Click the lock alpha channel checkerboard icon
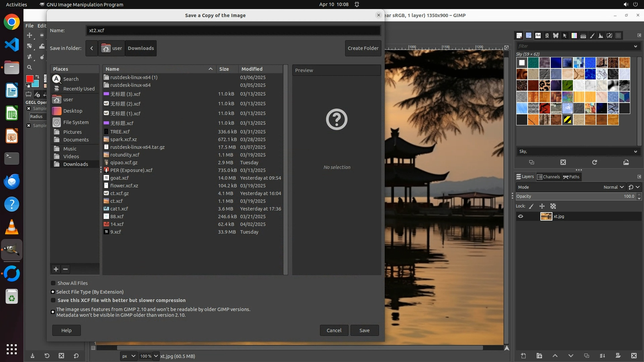 coord(553,206)
